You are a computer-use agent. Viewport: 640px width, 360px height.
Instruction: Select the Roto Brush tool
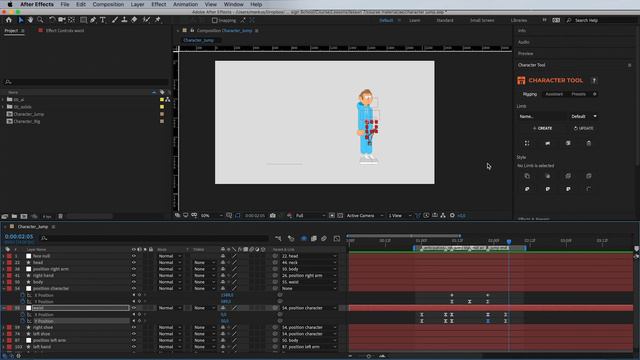(x=146, y=20)
